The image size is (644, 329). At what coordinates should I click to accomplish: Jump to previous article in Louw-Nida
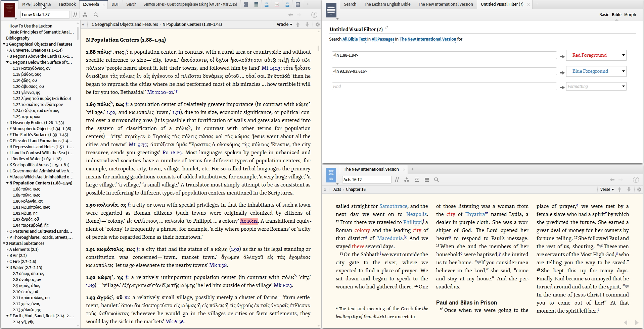(298, 24)
